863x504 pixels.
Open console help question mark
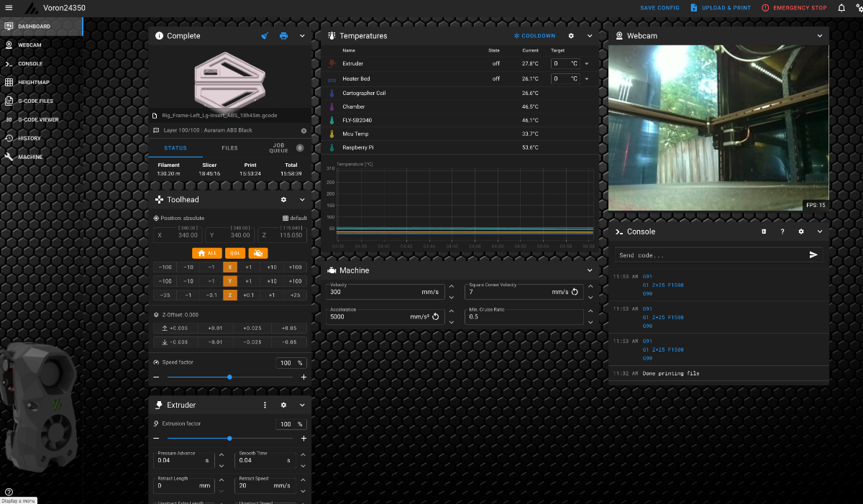point(782,232)
